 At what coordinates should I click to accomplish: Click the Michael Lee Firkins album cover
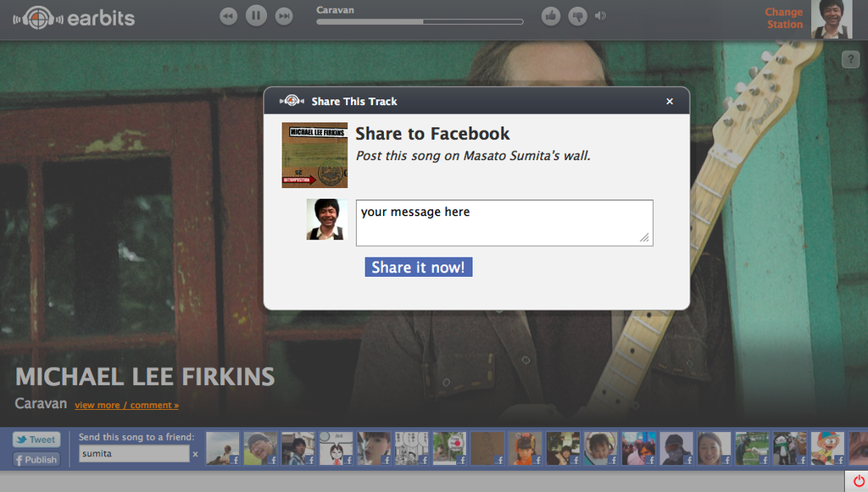coord(314,155)
